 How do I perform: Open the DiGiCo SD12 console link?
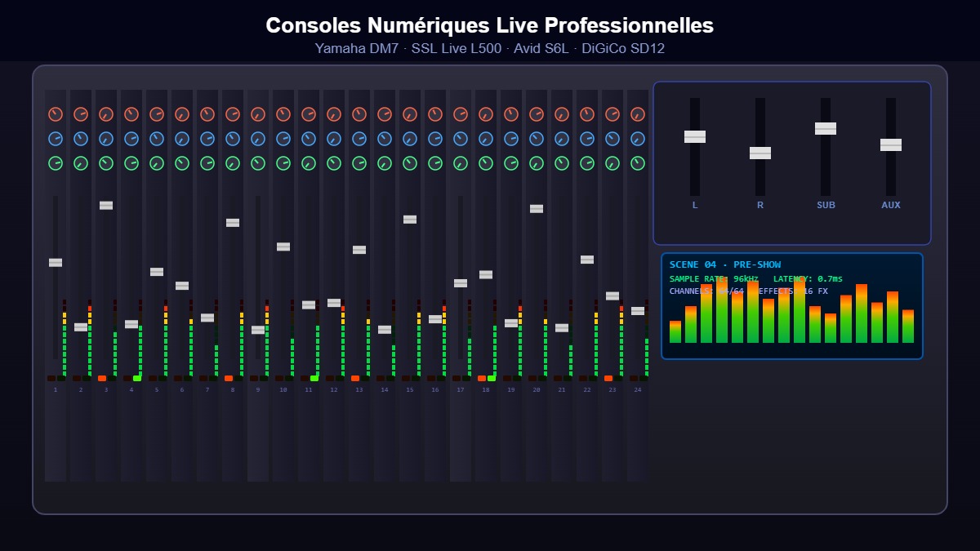tap(626, 48)
